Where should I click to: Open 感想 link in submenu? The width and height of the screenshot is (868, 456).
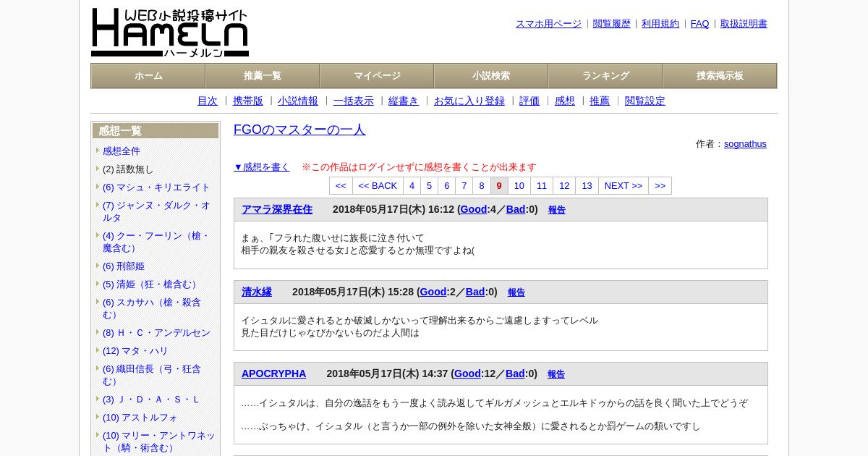tap(565, 101)
